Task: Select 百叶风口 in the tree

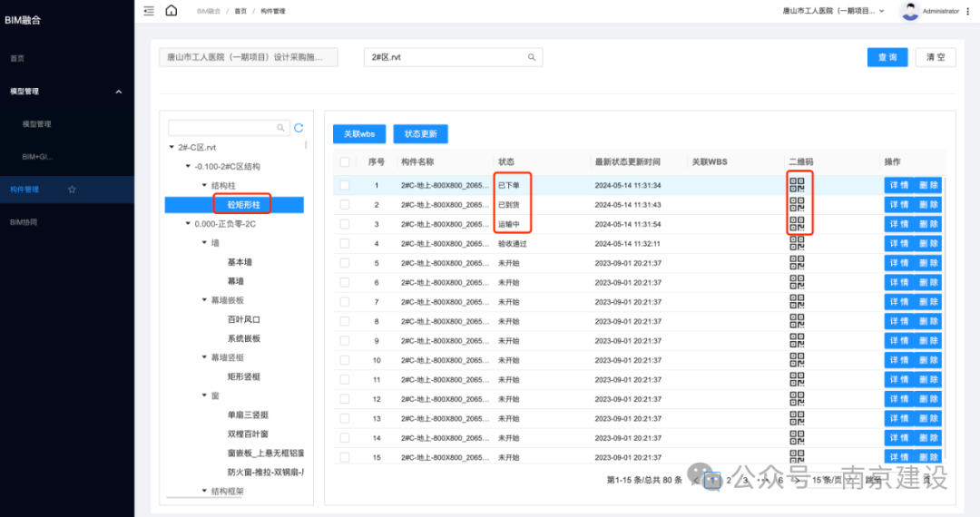Action: [244, 319]
